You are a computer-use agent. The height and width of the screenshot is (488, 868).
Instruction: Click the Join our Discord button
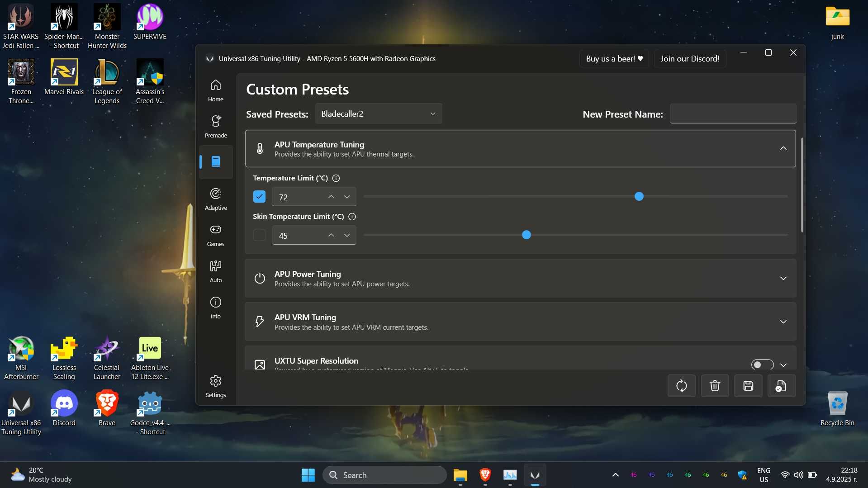pos(690,59)
